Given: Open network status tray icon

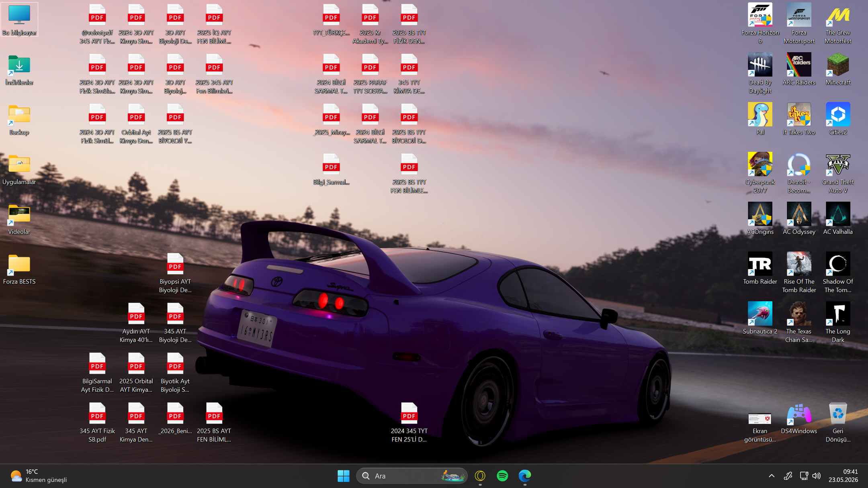Looking at the screenshot, I should (x=804, y=476).
